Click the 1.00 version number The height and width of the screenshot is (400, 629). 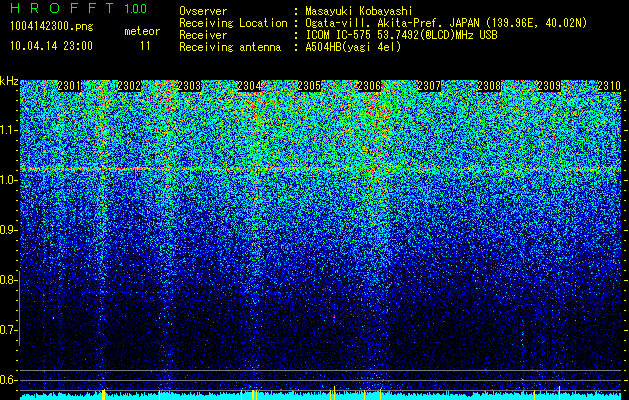coord(136,8)
